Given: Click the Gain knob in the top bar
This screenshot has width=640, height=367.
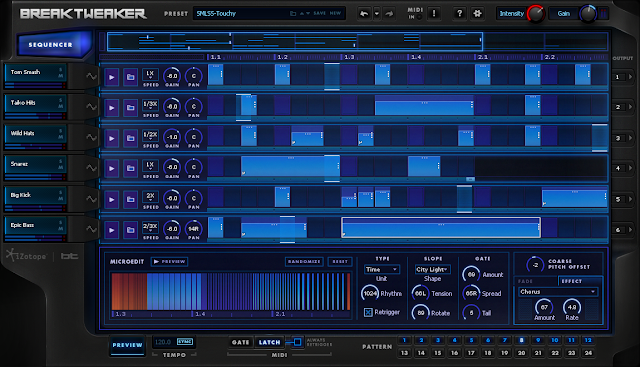Looking at the screenshot, I should click(x=588, y=14).
